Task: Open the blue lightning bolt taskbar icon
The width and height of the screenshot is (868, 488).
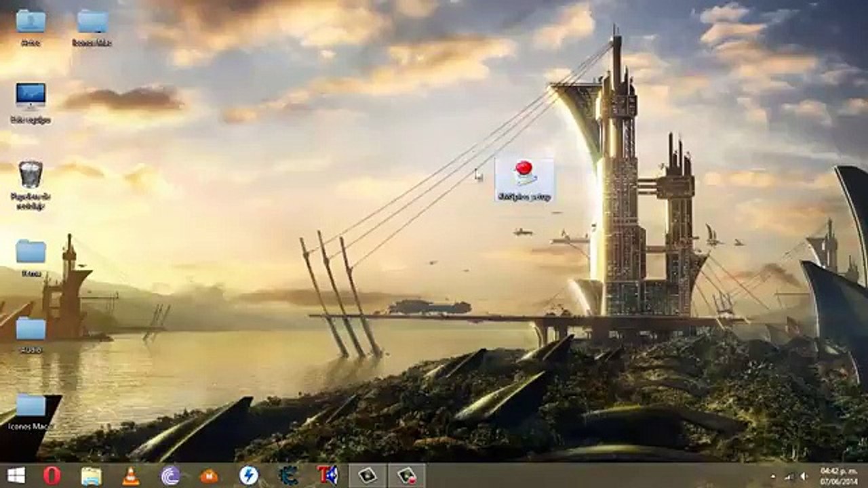Action: [249, 476]
